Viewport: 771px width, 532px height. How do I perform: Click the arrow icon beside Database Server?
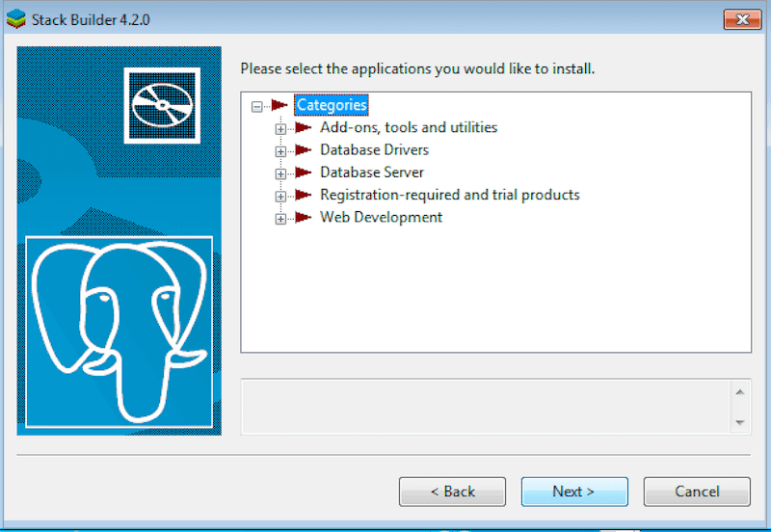tap(304, 173)
